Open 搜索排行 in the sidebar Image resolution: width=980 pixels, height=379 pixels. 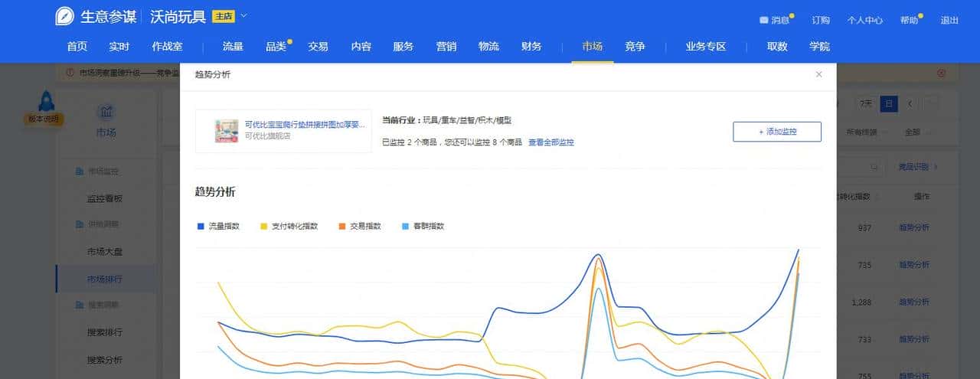(x=105, y=333)
